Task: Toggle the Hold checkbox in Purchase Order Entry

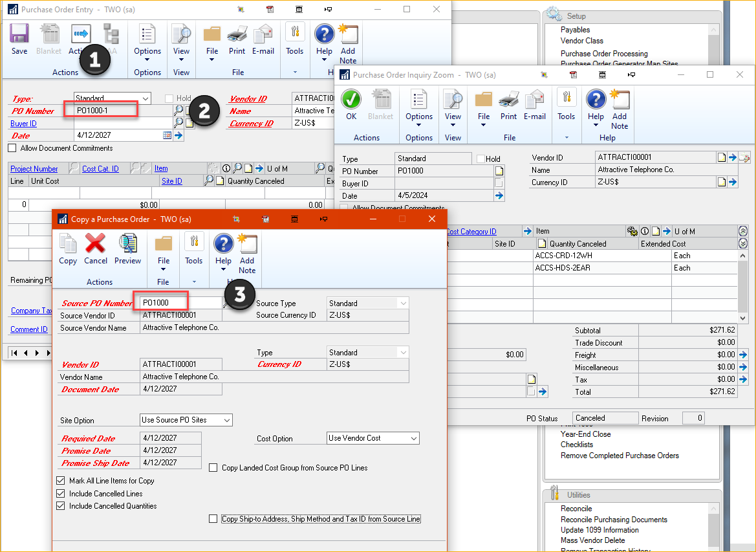Action: tap(169, 98)
